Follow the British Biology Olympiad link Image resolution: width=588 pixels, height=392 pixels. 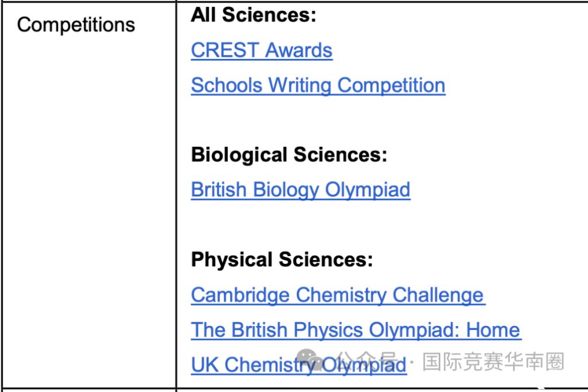coord(301,189)
